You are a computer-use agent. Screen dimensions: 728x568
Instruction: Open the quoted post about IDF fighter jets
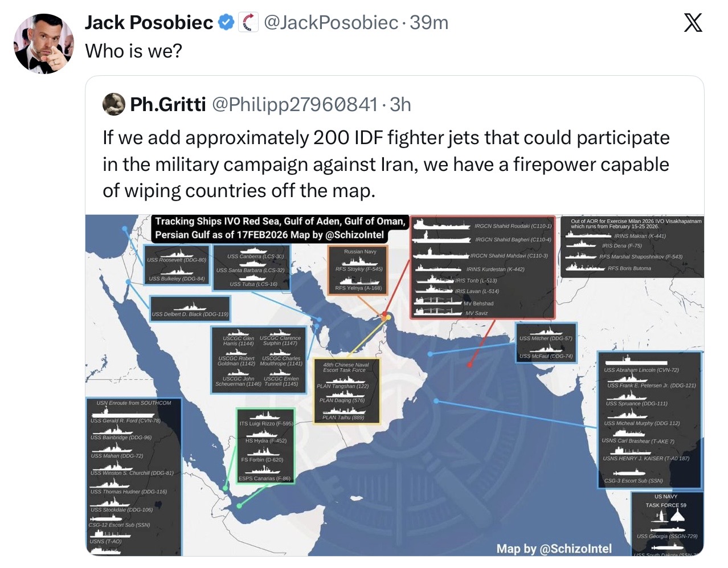click(386, 164)
